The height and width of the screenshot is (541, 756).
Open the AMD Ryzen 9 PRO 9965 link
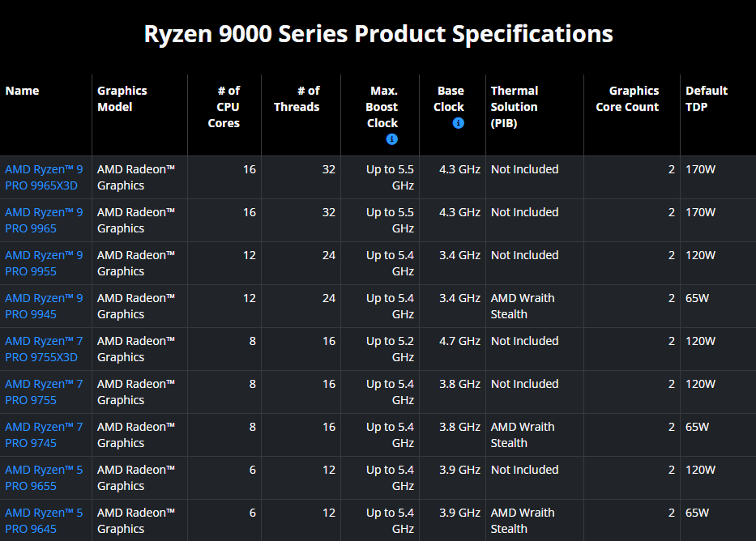click(x=44, y=220)
